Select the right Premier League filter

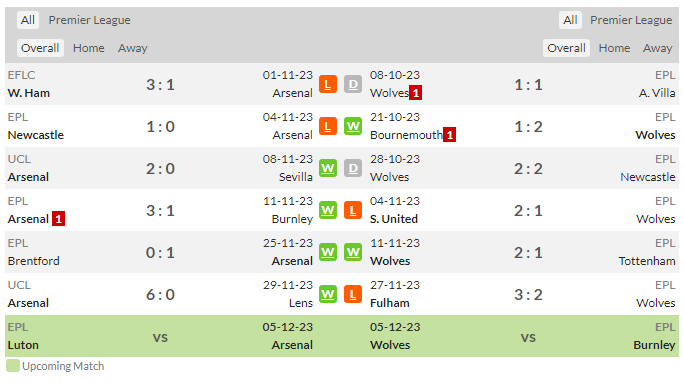tap(631, 20)
